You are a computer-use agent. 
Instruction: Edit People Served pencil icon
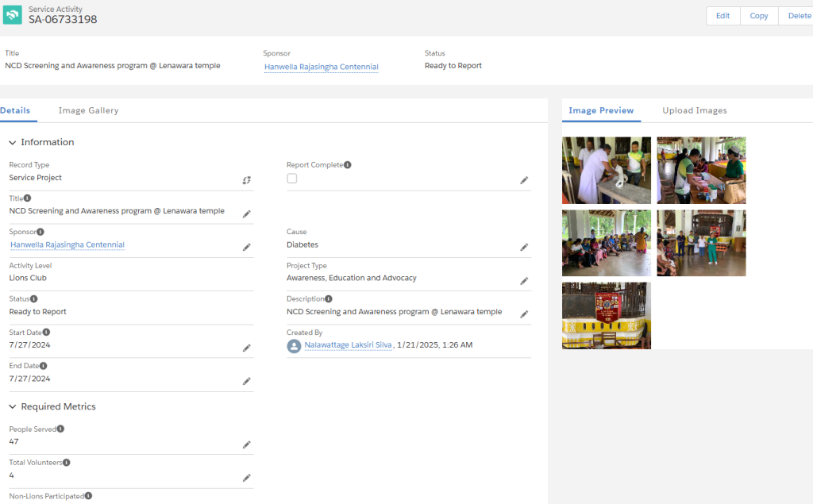[247, 444]
